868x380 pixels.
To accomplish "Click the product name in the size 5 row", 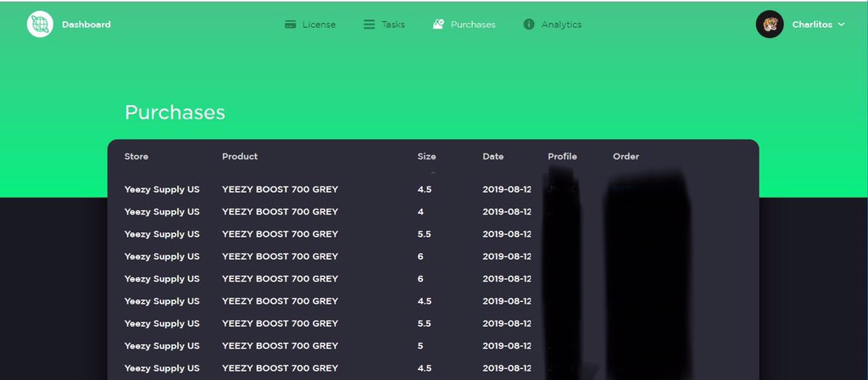I will [280, 346].
